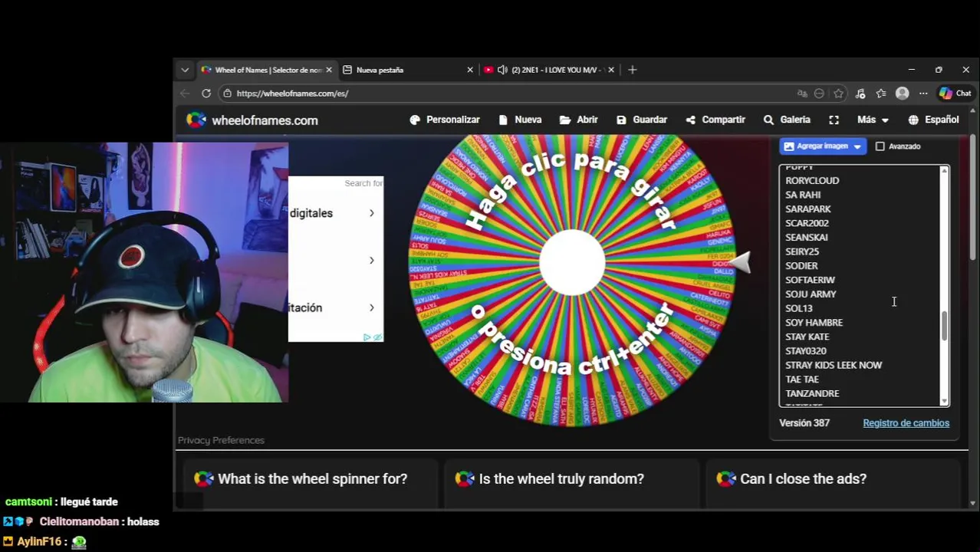Open Agregar imagen dropdown
Image resolution: width=980 pixels, height=552 pixels.
[x=823, y=146]
